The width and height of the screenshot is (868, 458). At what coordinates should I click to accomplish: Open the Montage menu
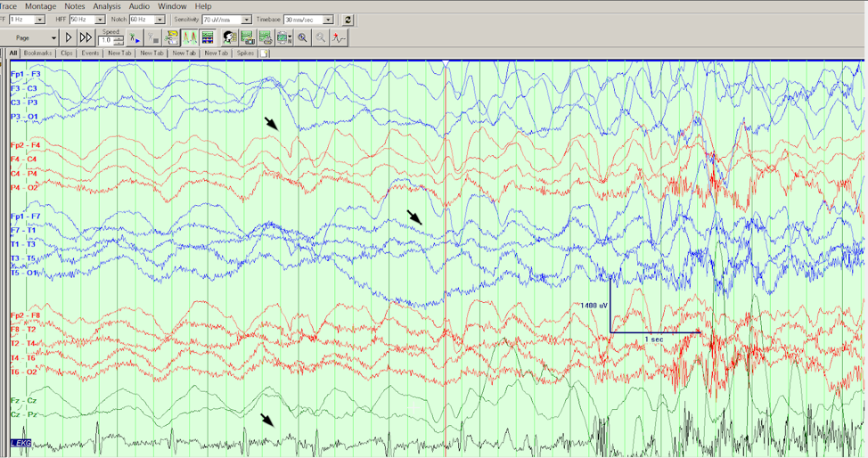[40, 6]
